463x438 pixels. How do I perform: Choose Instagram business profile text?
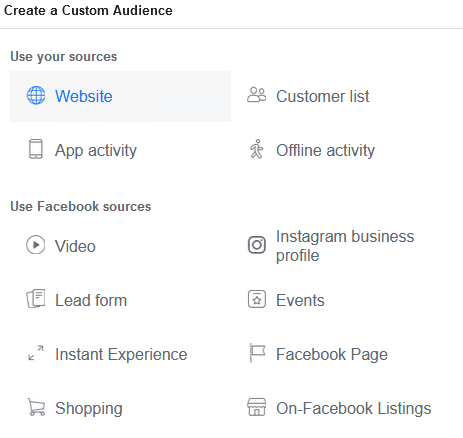pos(345,246)
